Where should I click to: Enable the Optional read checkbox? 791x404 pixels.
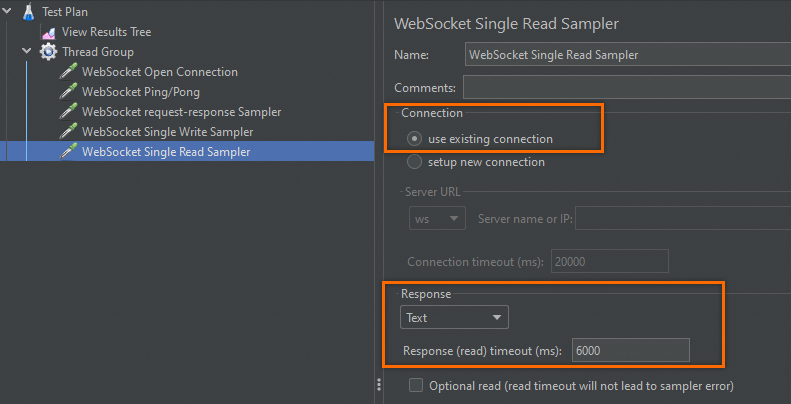pyautogui.click(x=416, y=385)
